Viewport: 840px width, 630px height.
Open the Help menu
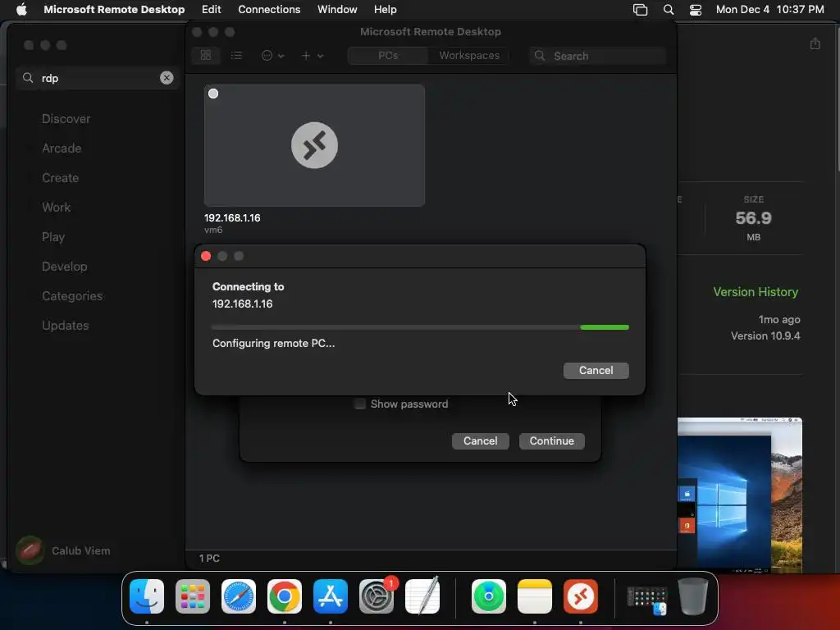(x=386, y=10)
